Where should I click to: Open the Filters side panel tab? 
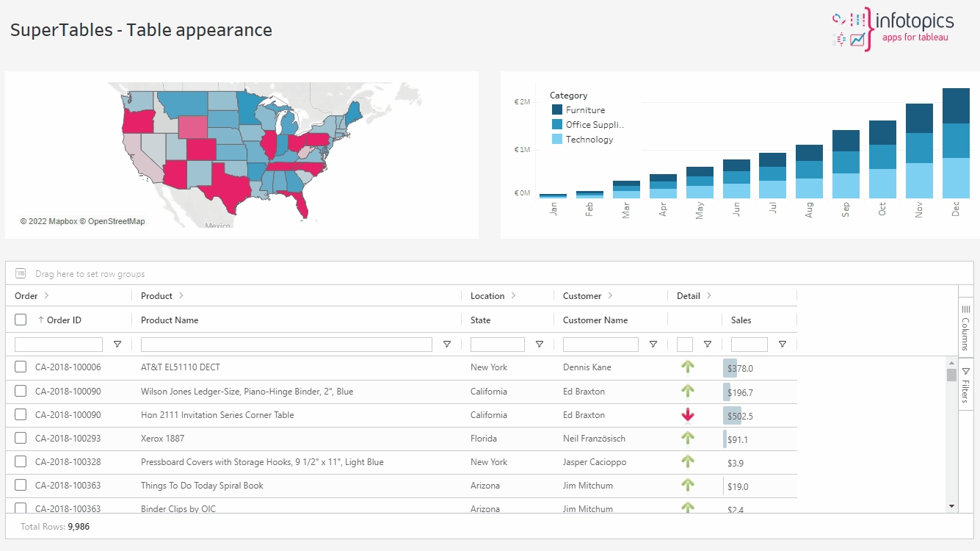[965, 385]
